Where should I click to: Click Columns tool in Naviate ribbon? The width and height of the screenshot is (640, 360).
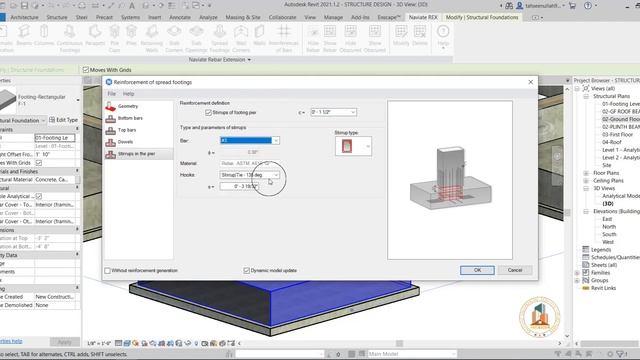(x=44, y=36)
